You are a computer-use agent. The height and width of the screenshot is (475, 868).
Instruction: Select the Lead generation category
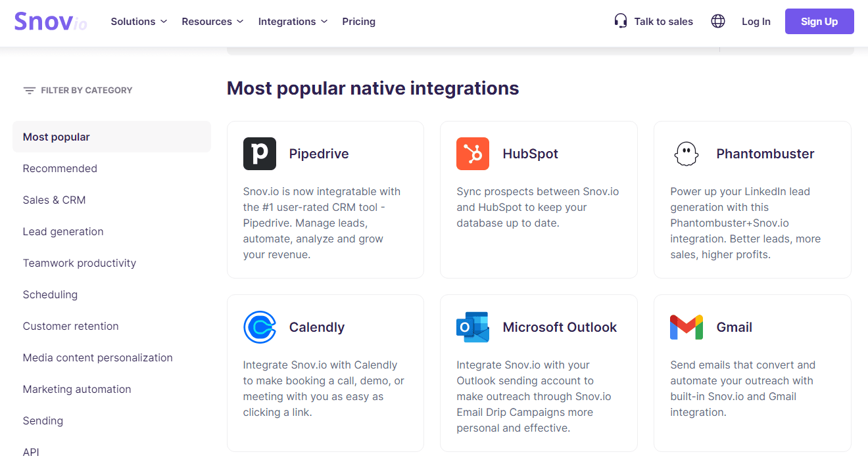[63, 231]
